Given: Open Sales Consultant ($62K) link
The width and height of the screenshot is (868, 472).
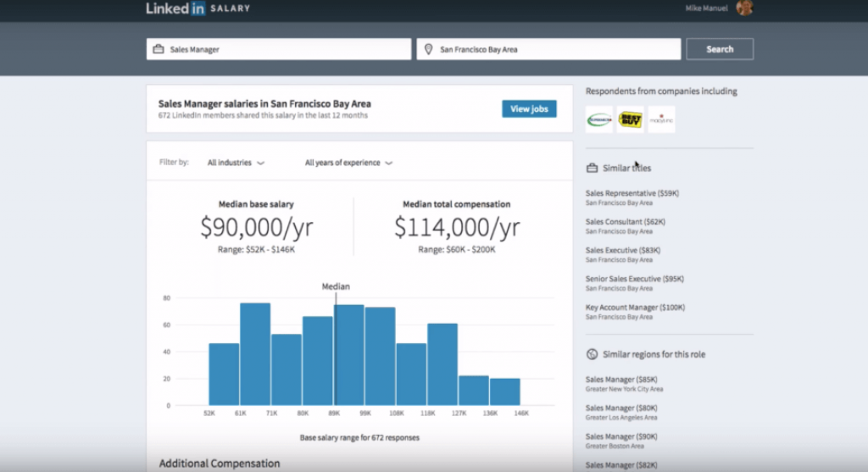Looking at the screenshot, I should [626, 221].
